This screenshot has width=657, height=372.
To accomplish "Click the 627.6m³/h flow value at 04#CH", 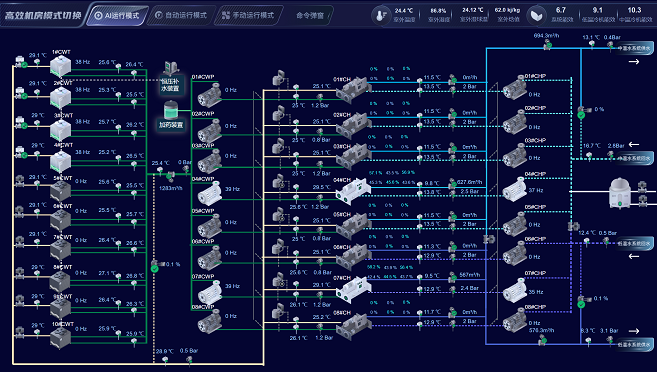I will pos(470,182).
